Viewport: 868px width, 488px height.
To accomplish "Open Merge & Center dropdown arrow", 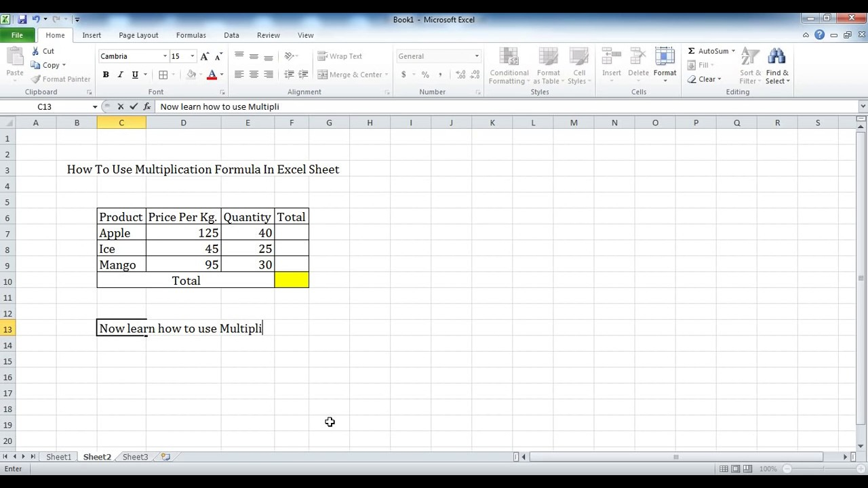I will pyautogui.click(x=387, y=75).
